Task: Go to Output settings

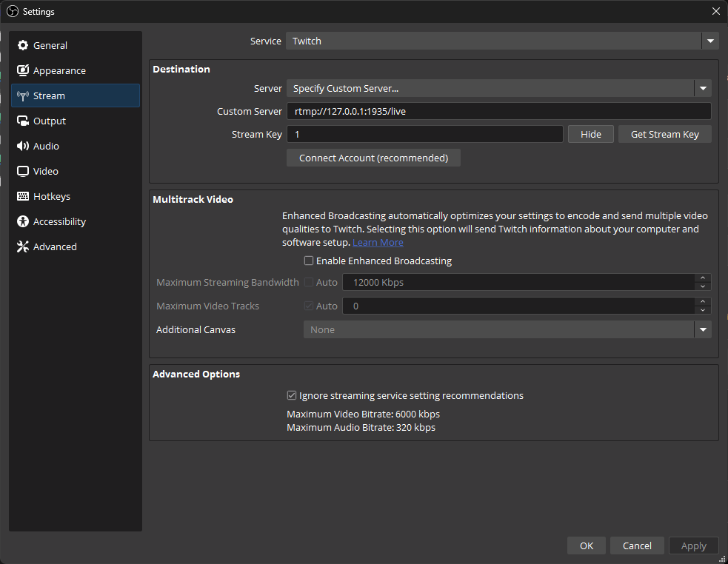Action: coord(76,121)
